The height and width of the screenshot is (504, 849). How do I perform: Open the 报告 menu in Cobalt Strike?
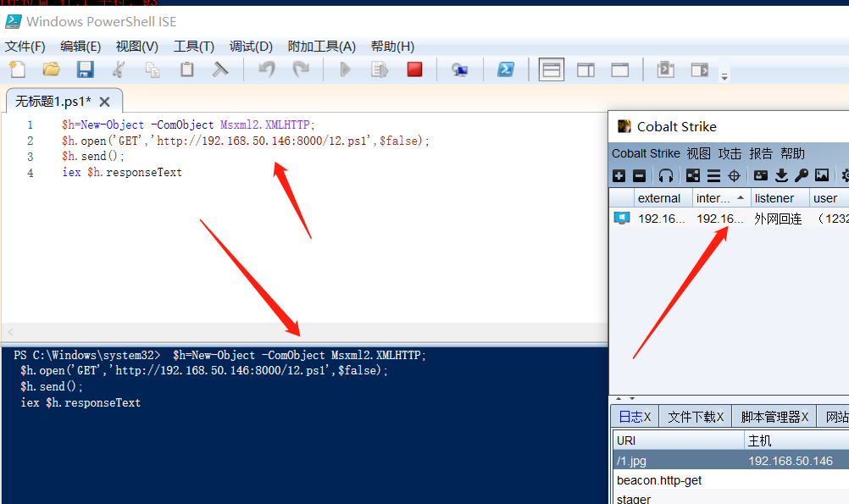point(761,154)
